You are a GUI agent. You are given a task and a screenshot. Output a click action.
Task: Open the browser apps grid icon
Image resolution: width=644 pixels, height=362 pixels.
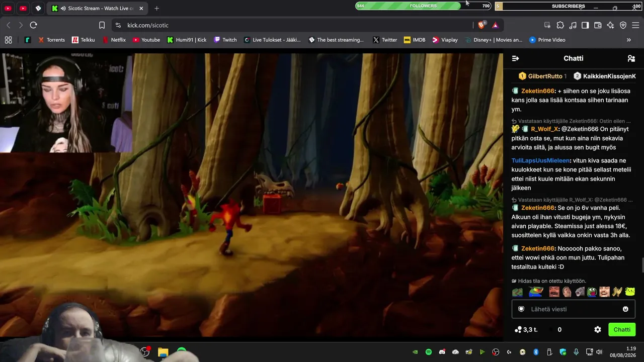8,40
